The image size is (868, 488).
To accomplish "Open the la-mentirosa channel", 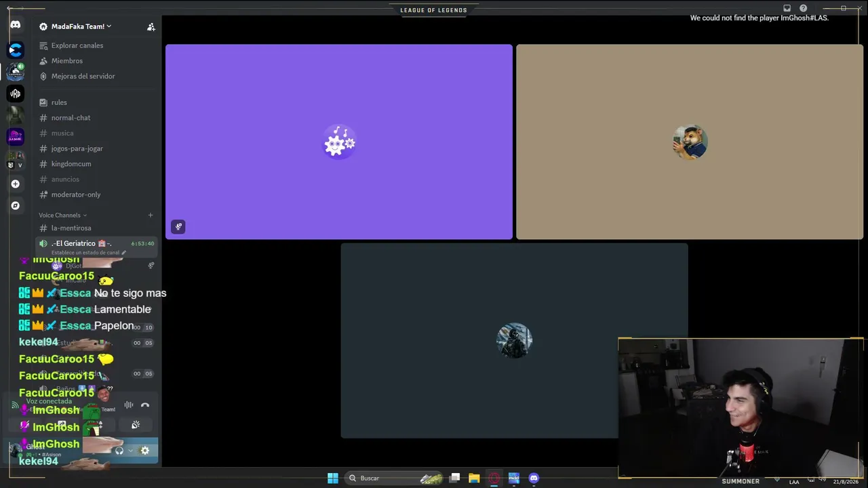I will click(x=71, y=228).
